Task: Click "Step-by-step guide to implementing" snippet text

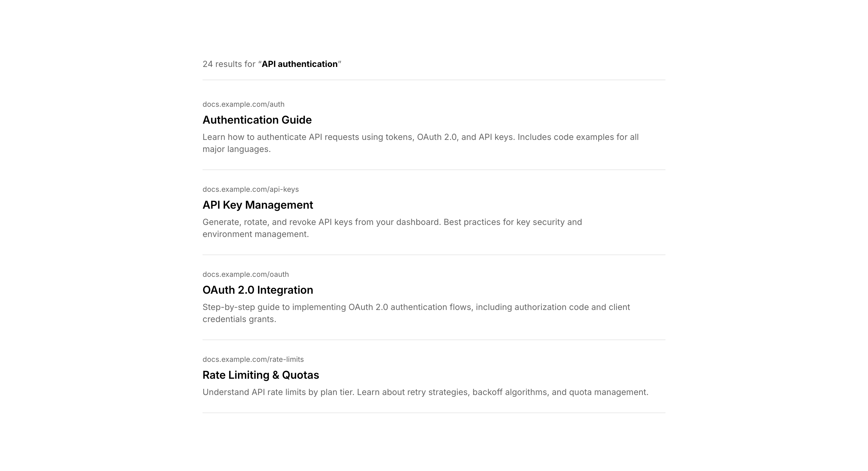Action: [x=274, y=307]
